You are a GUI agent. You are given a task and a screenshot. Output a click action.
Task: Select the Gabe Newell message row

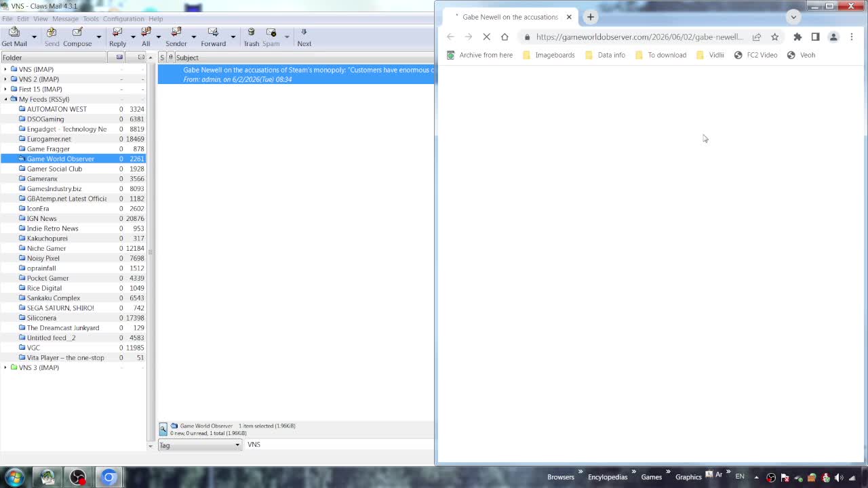(x=296, y=75)
